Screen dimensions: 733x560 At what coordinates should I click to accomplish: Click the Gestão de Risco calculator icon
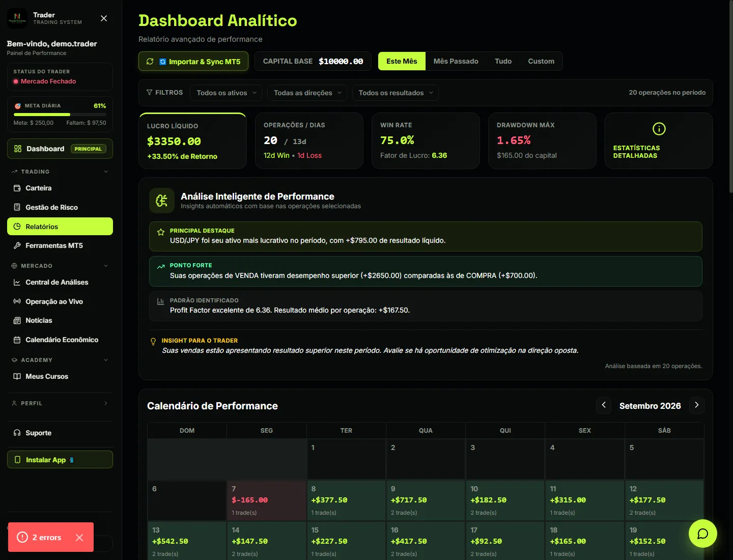[17, 207]
